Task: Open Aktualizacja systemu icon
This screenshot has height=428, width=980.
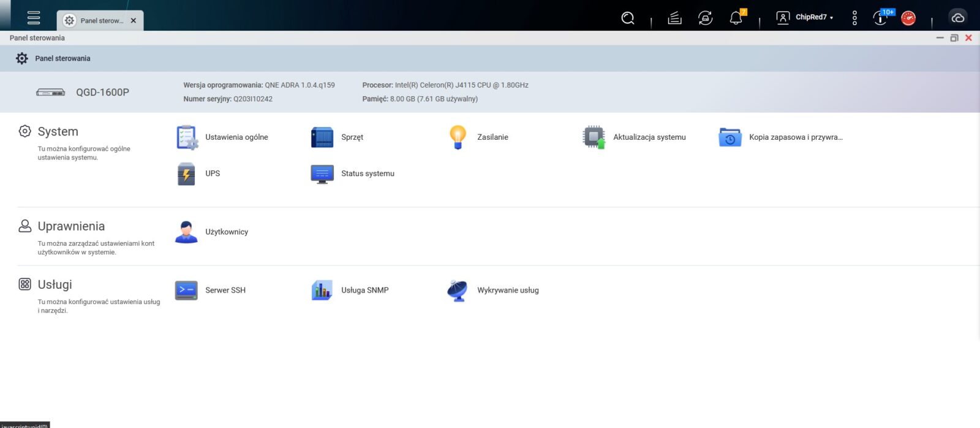Action: click(594, 137)
